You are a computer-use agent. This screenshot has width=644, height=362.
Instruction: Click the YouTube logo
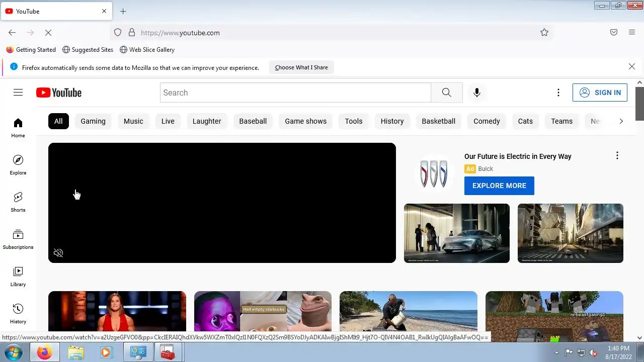(x=59, y=93)
